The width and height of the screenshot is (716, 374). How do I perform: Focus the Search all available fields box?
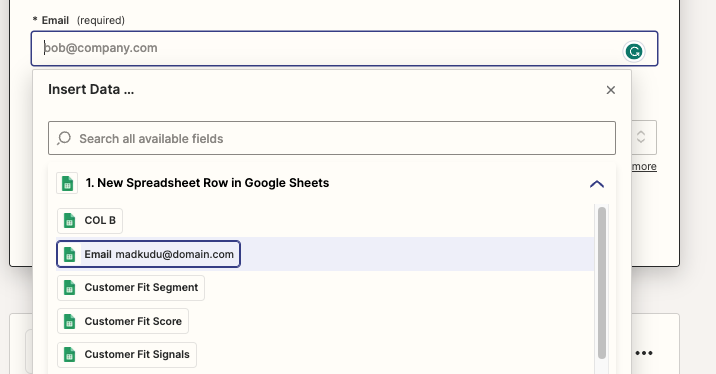point(332,138)
